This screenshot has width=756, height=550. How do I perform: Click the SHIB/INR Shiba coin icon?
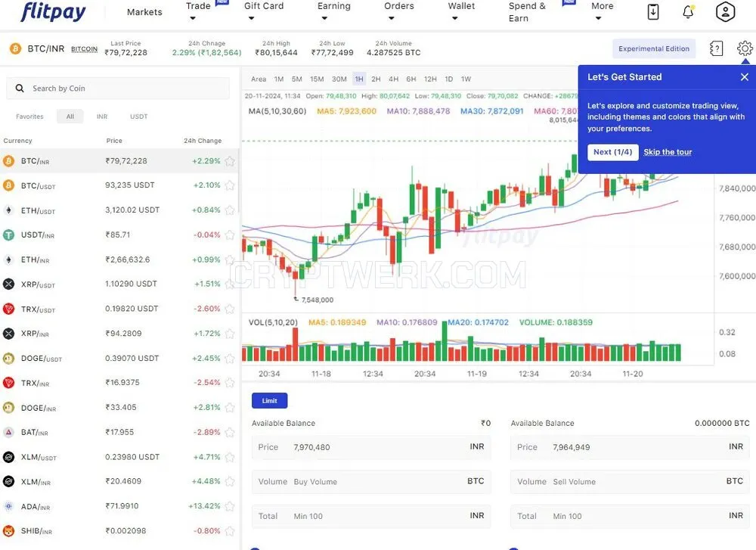coord(8,530)
